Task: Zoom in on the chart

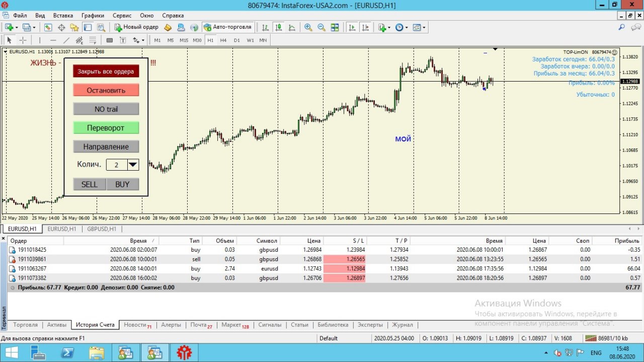Action: pos(308,27)
